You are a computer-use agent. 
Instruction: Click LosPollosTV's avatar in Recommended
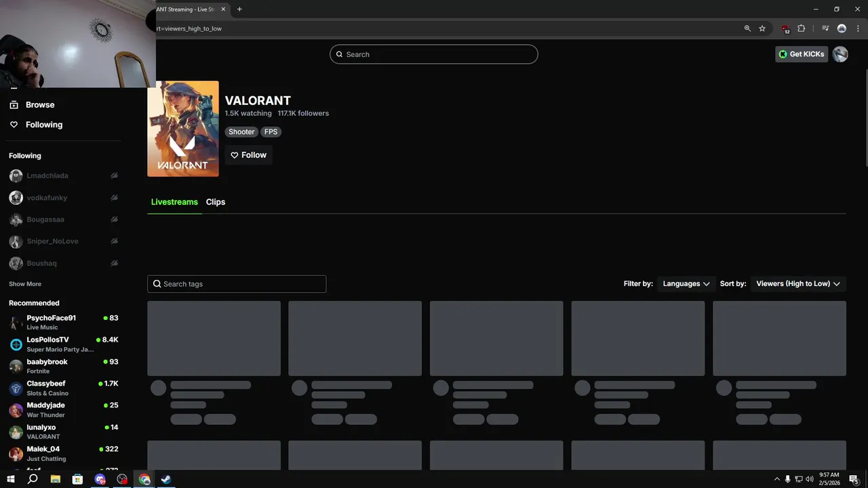click(x=16, y=344)
